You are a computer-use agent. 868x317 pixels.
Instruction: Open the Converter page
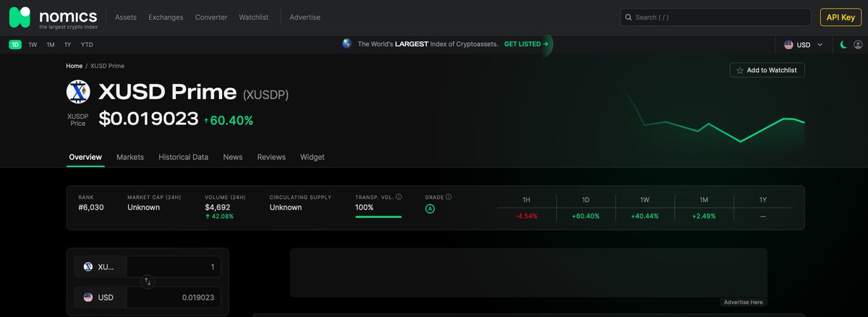(211, 17)
